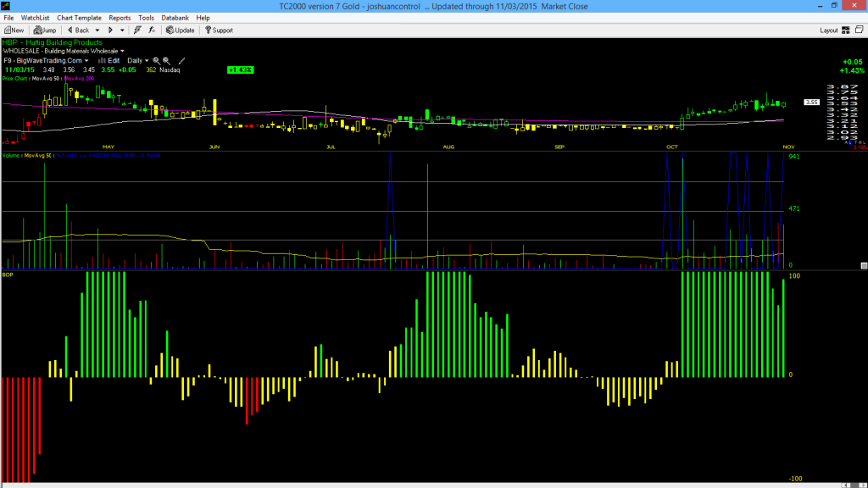Click the second magnifier zoom icon
Viewport: 868px width, 488px height.
[x=167, y=61]
